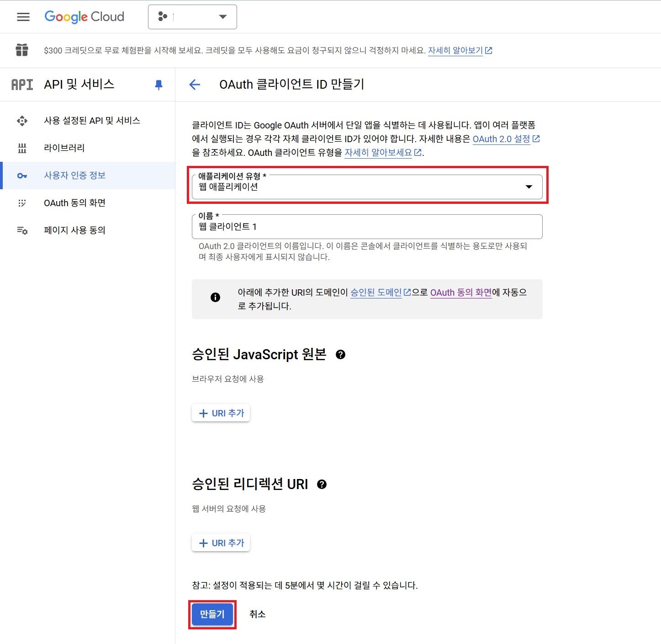Click the gift free trial icon

coord(22,50)
